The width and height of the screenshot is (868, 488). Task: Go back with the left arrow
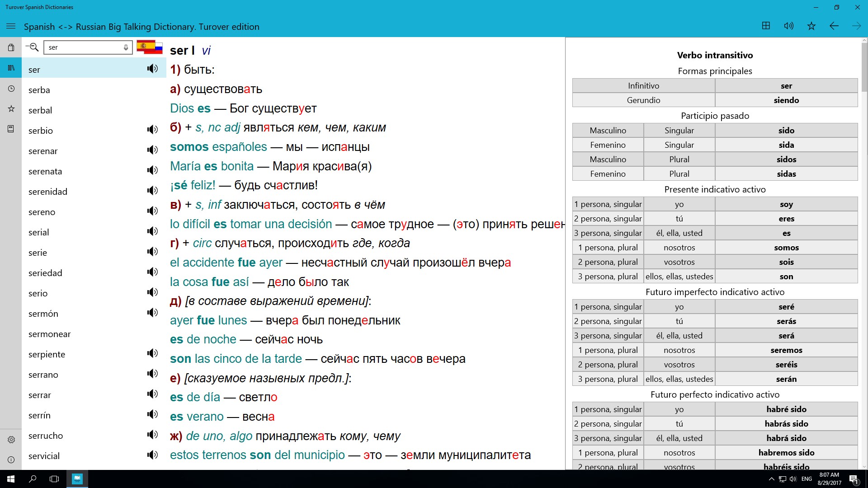tap(834, 26)
